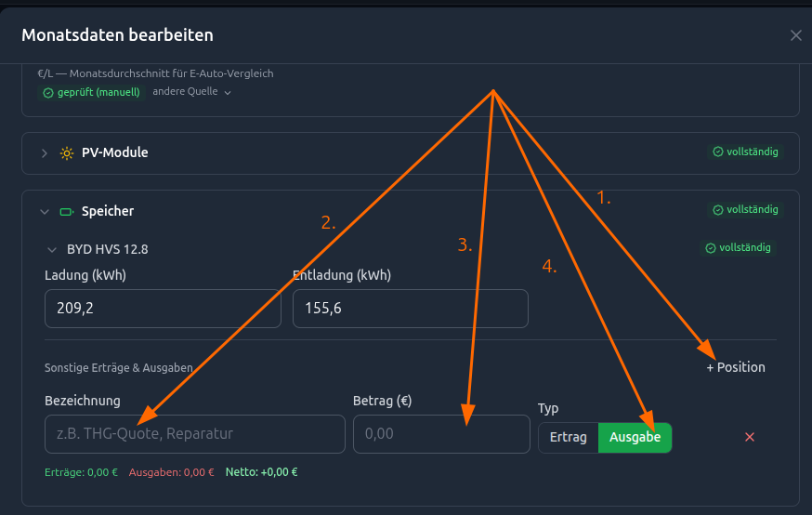This screenshot has width=812, height=515.
Task: Collapse the BYD HVS 12.8 entry
Action: pyautogui.click(x=52, y=250)
